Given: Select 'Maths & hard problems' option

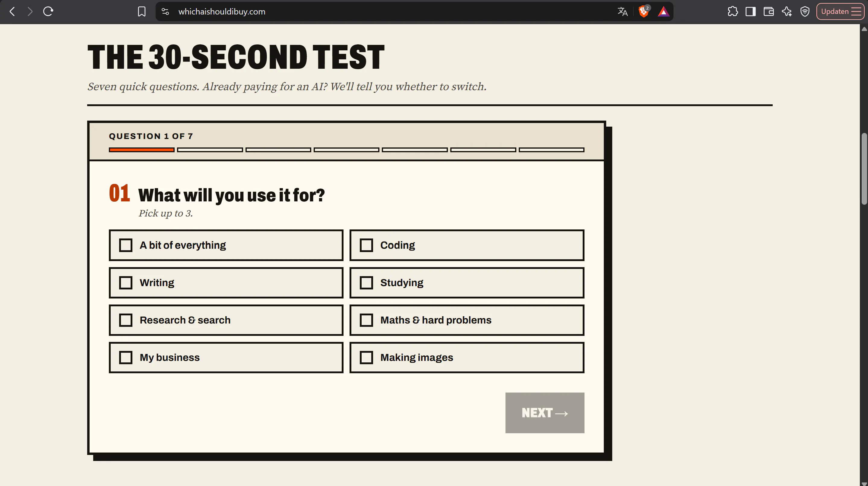Looking at the screenshot, I should [467, 320].
